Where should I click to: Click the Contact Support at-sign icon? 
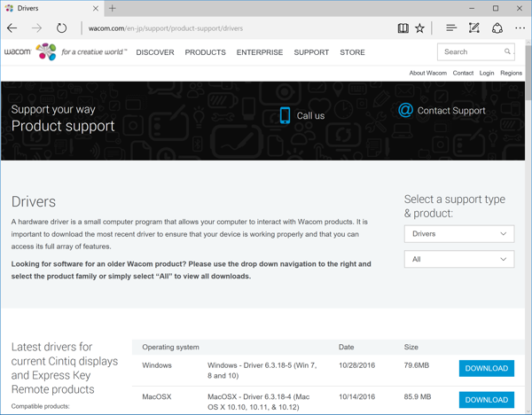pyautogui.click(x=405, y=110)
